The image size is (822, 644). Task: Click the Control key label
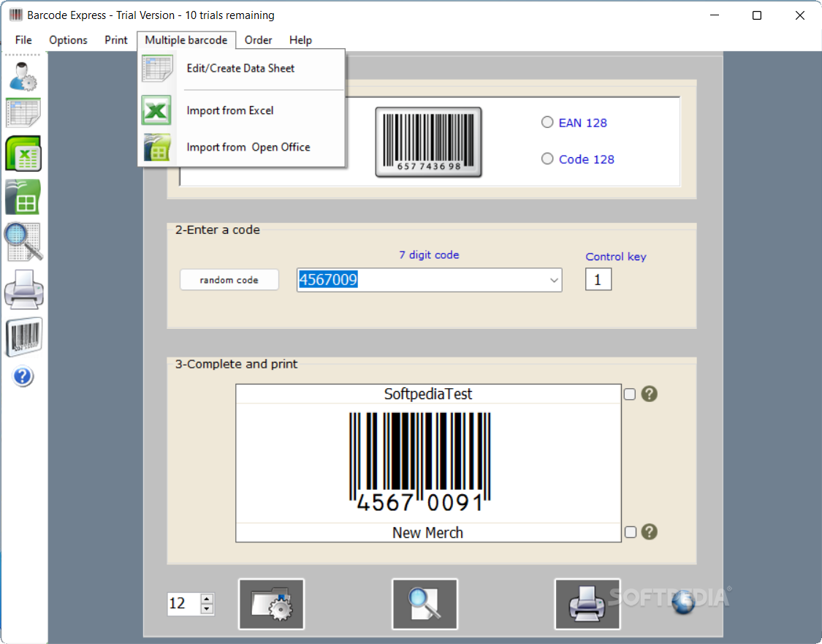coord(615,257)
